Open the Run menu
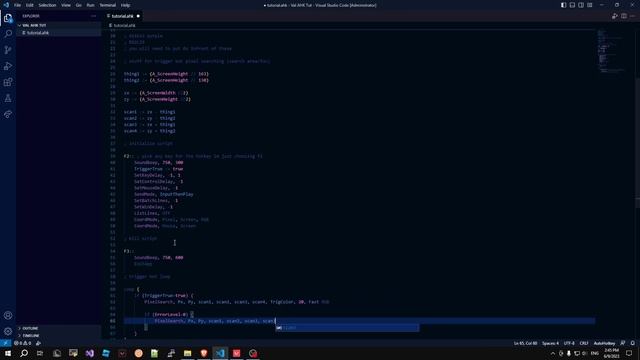Viewport: 640px width, 360px height. 90,5
